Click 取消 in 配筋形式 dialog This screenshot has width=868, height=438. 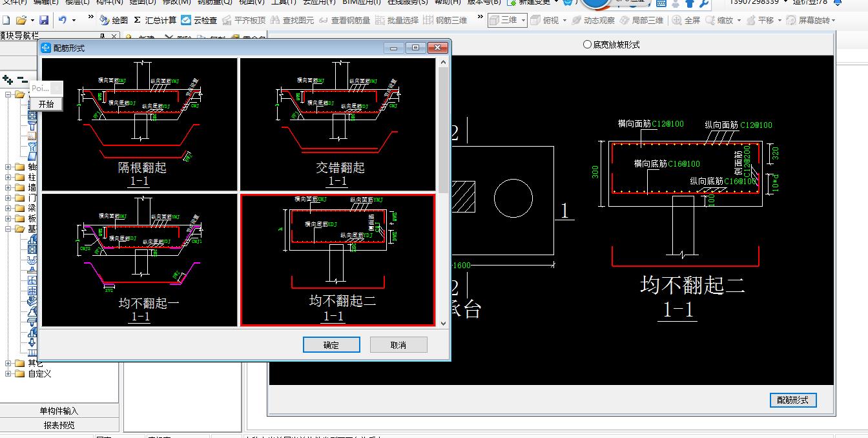click(398, 345)
